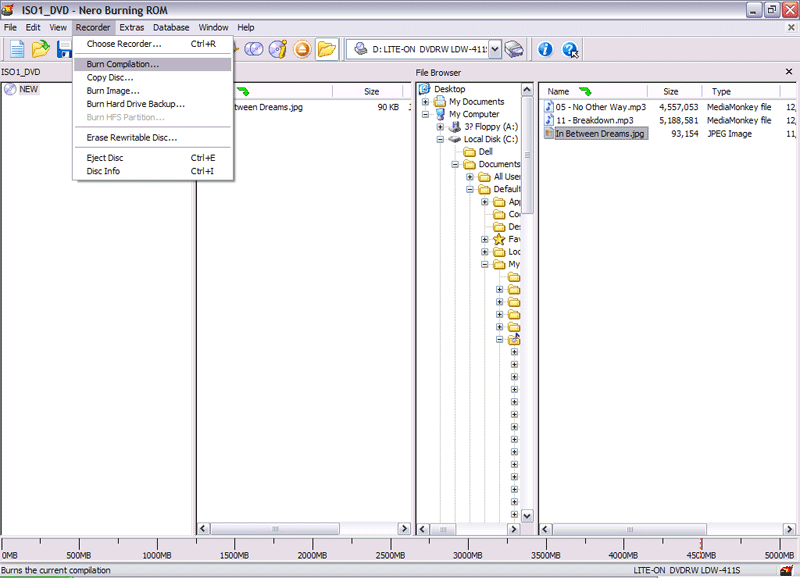Screen dimensions: 800x578
Task: Create a new compilation with the New icon
Action: click(17, 49)
